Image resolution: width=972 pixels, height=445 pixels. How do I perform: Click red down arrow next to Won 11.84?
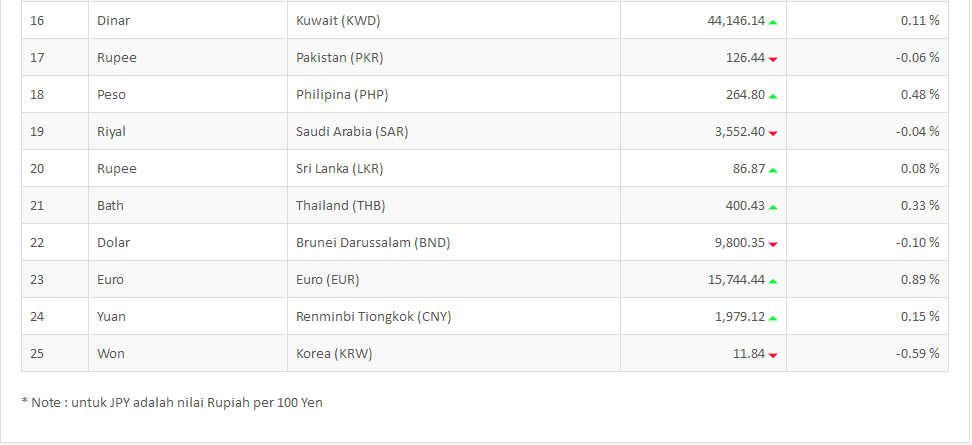[773, 355]
